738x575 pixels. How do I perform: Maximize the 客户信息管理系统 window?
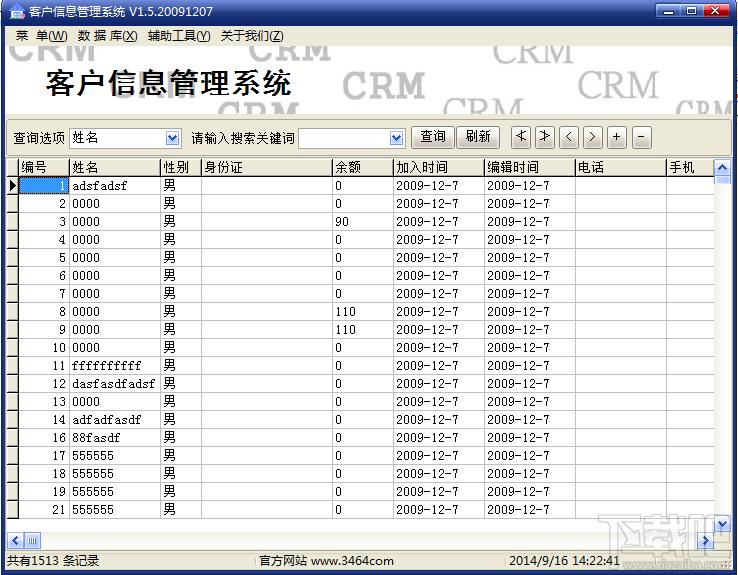(x=691, y=11)
